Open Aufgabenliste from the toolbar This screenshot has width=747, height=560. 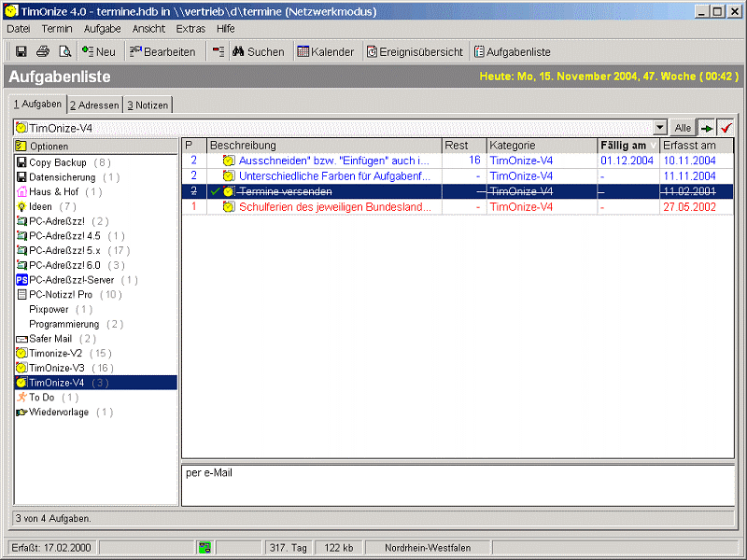point(513,51)
